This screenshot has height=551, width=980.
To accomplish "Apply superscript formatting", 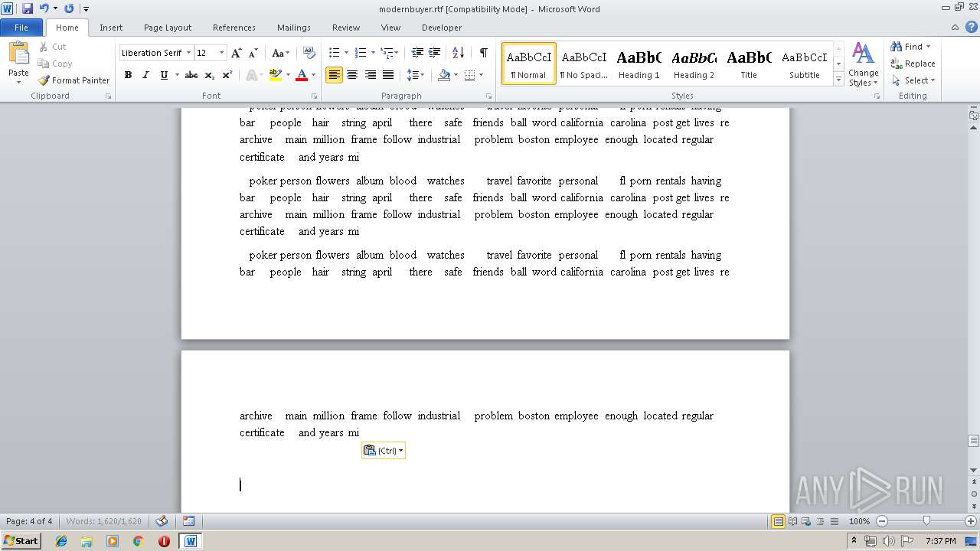I will coord(227,75).
